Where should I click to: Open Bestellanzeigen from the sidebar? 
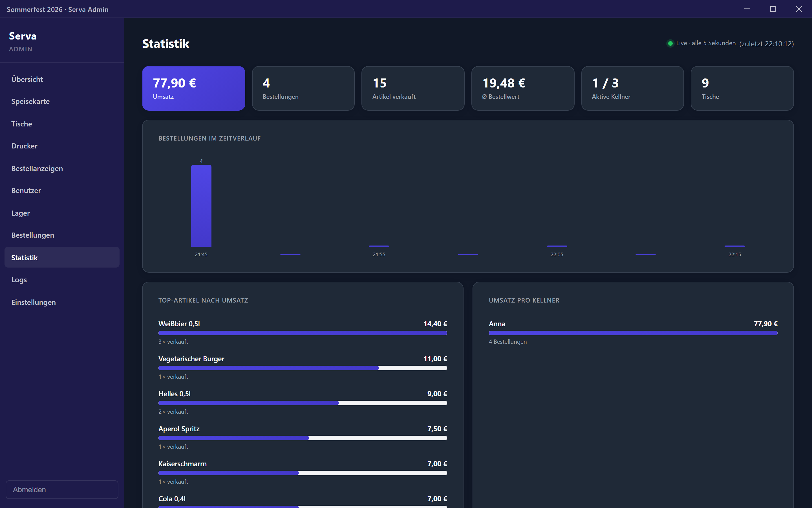click(x=62, y=169)
